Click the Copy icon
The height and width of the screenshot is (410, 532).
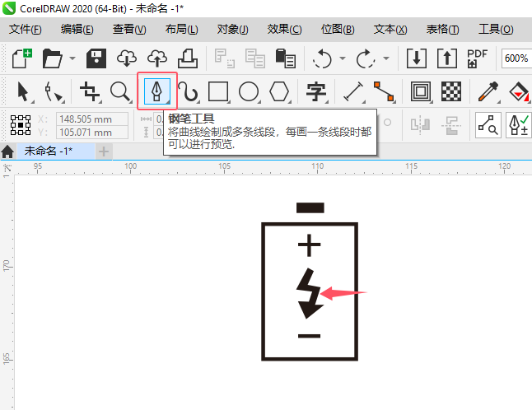tap(254, 58)
